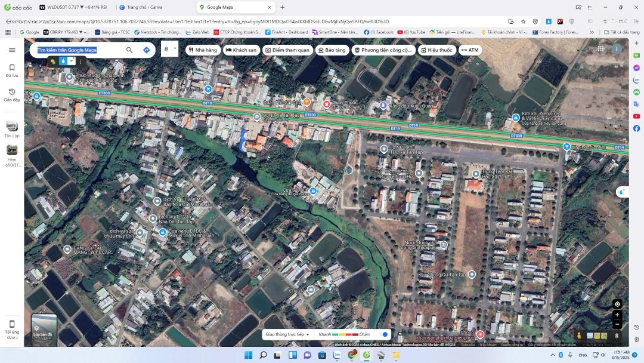Switch map layer via Lớp bản đồ thumbnail
644x363 pixels.
tap(44, 330)
